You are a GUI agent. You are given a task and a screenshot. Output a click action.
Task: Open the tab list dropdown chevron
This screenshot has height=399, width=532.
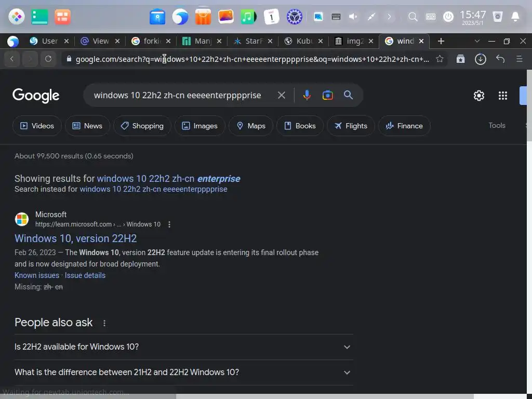[477, 41]
